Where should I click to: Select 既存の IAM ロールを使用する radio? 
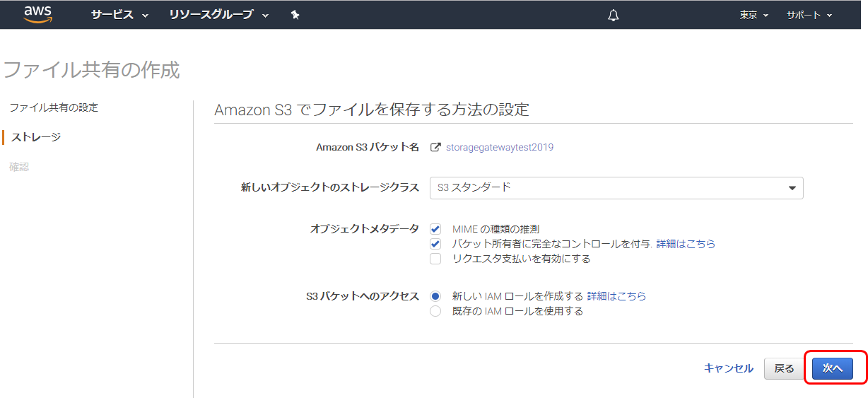[x=435, y=311]
